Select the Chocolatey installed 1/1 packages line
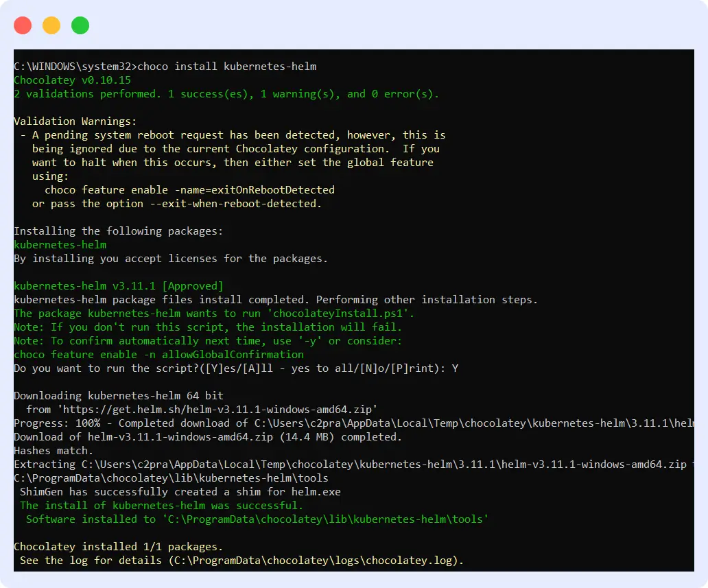The height and width of the screenshot is (588, 708). 117,546
